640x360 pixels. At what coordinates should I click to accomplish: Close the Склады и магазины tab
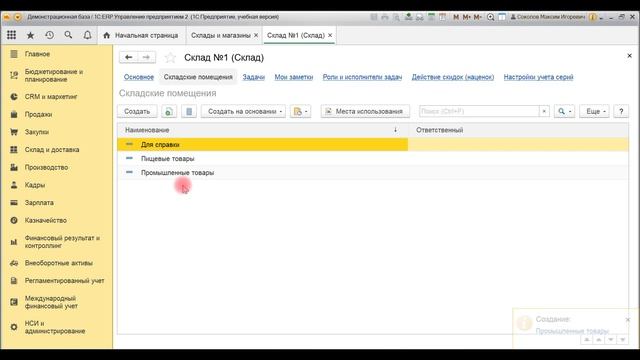click(x=256, y=36)
